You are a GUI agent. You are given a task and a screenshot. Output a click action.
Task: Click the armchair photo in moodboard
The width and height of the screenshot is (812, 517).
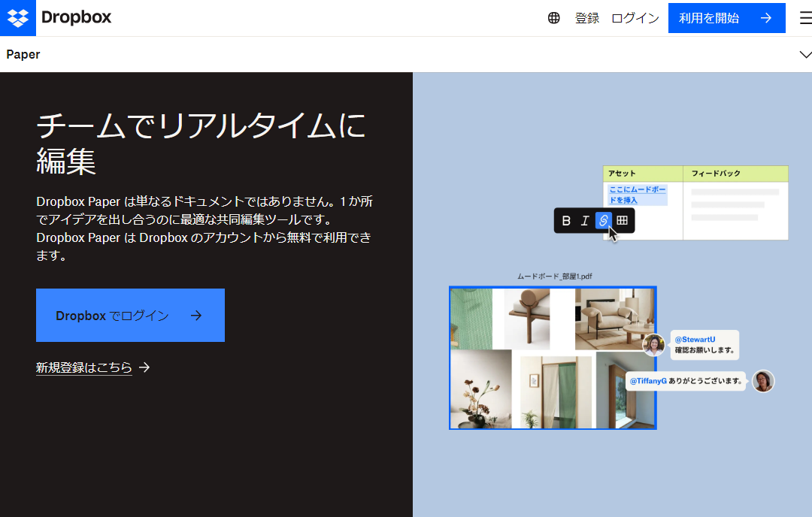[615, 319]
